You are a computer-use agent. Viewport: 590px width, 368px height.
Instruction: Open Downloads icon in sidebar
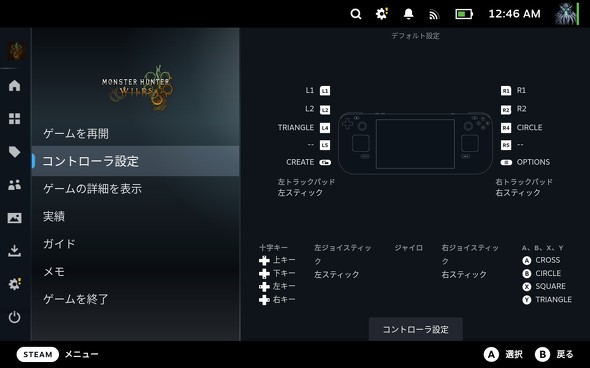(15, 251)
